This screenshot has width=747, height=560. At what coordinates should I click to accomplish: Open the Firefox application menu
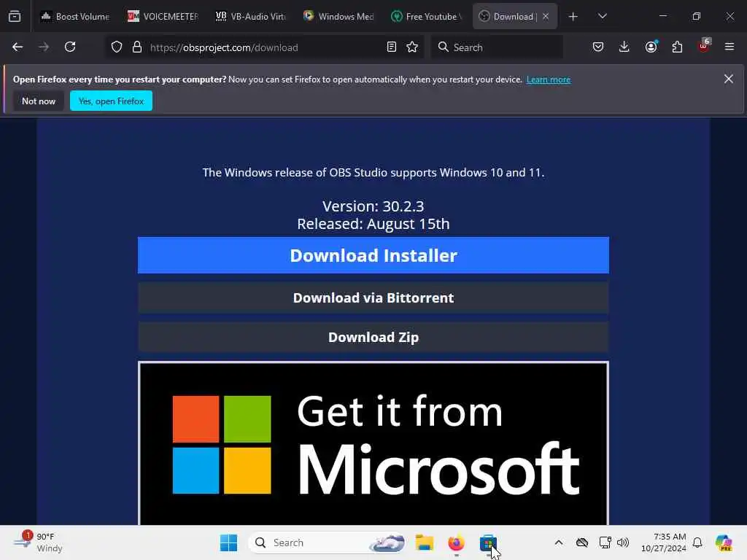click(x=729, y=47)
